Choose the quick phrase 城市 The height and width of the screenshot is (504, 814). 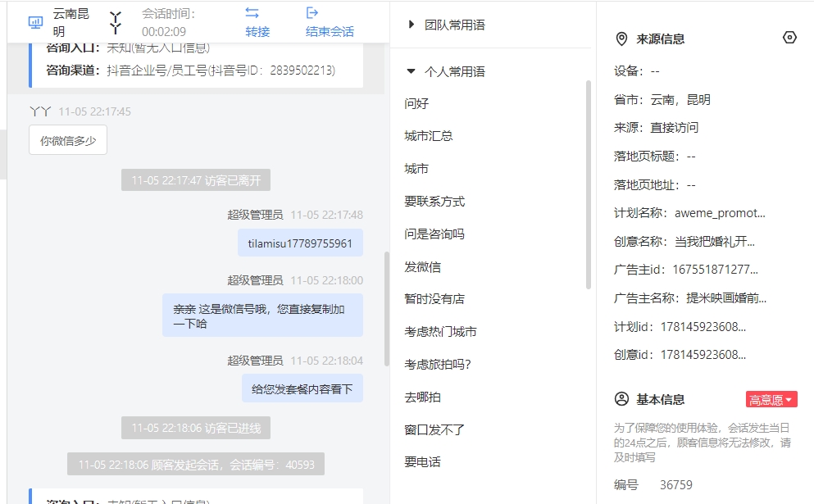point(416,169)
